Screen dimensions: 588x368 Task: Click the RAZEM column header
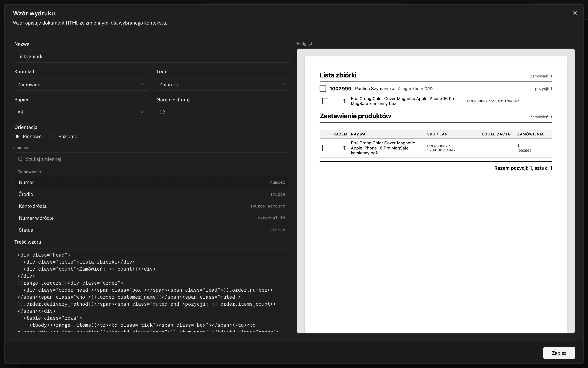tap(340, 134)
